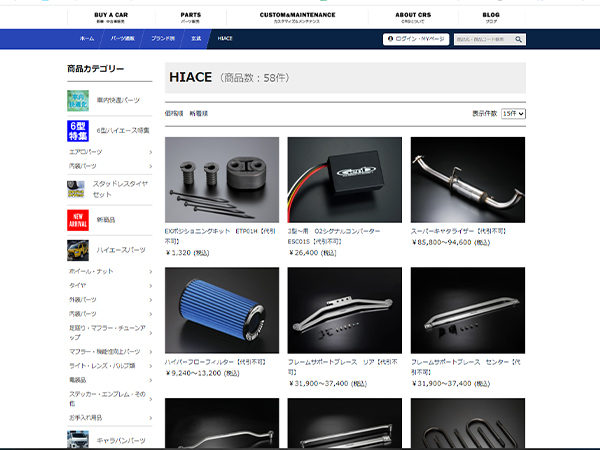Viewport: 600px width, 450px height.
Task: Click ハイパーフローフィルター title link
Action: coord(215,362)
